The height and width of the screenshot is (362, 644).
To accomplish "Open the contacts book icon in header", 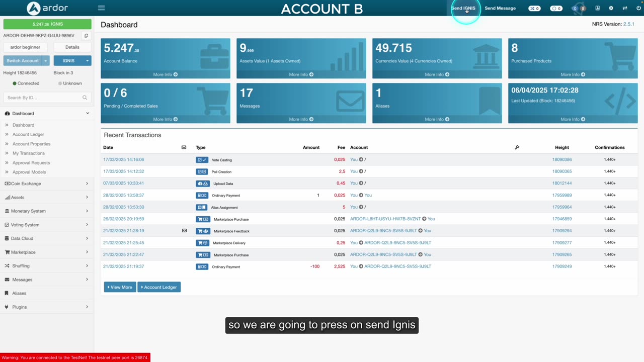I will [597, 8].
